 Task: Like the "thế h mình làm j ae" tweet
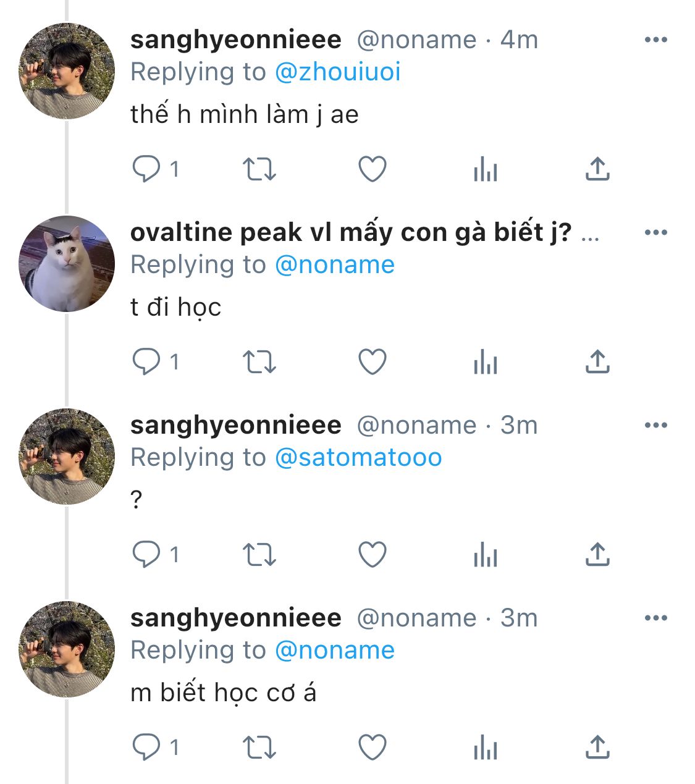[373, 169]
